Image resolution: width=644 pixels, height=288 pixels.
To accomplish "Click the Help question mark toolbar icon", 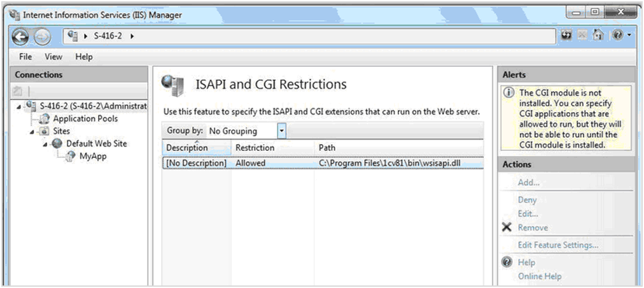I will [617, 36].
